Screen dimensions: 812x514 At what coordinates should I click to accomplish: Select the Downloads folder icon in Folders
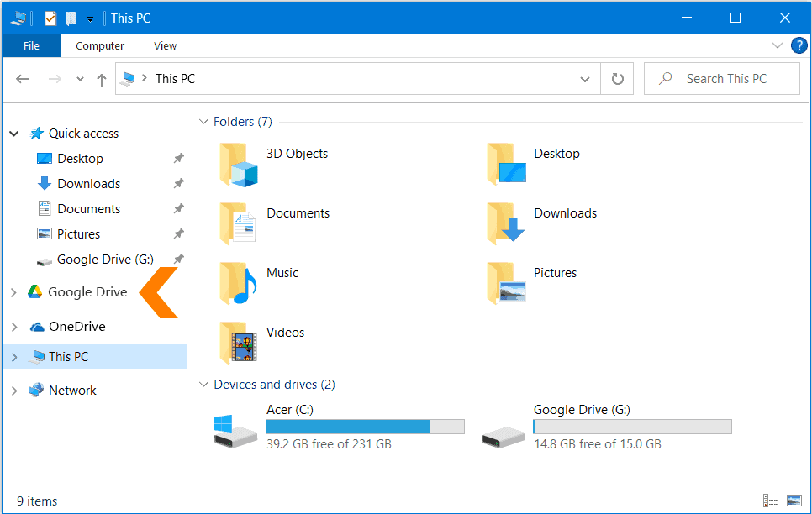[x=505, y=223]
